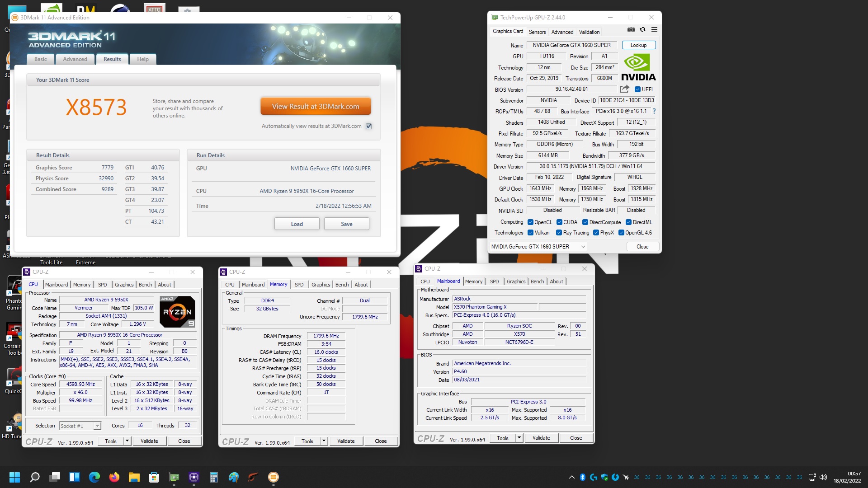Click the Save button in Run Details
The width and height of the screenshot is (868, 488).
click(x=347, y=224)
